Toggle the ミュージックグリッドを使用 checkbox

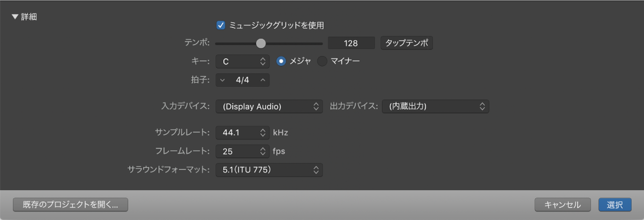[x=221, y=24]
